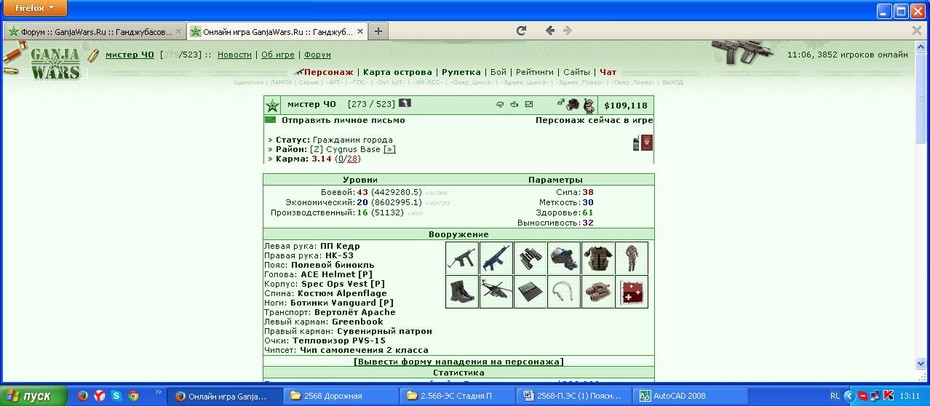Switch to the 2568 Дорожная folder on taskbar
This screenshot has height=406, width=930.
(341, 396)
